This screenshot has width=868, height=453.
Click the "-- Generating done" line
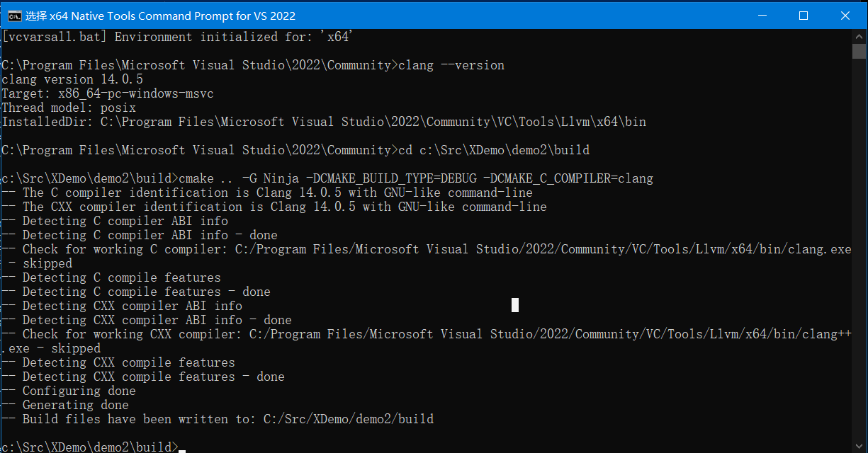click(x=65, y=405)
